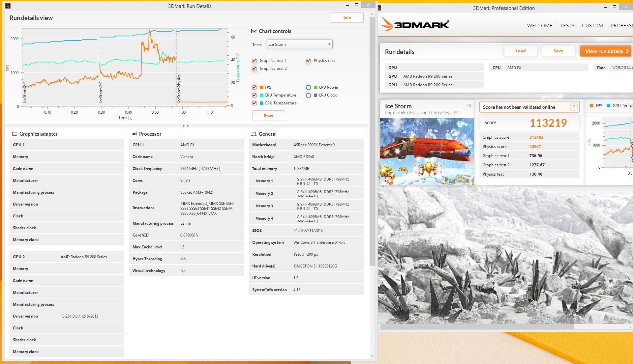Toggle the GPU Temperature checkbox

[255, 103]
